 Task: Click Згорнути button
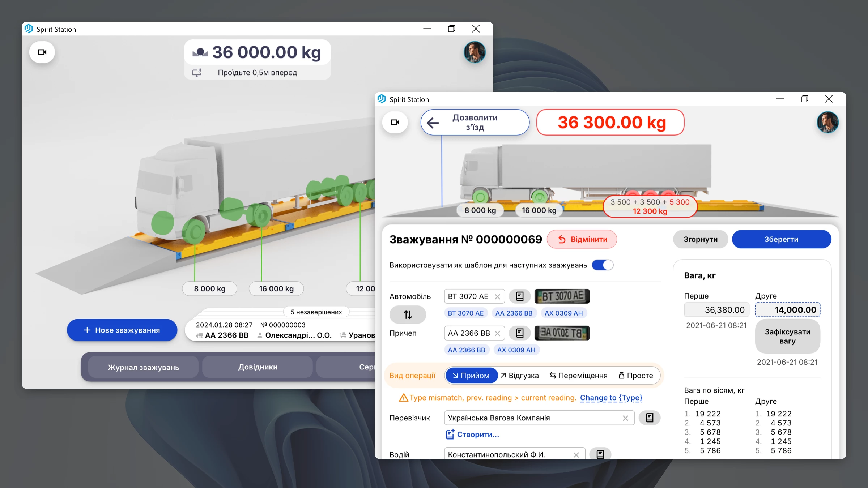[x=701, y=239]
